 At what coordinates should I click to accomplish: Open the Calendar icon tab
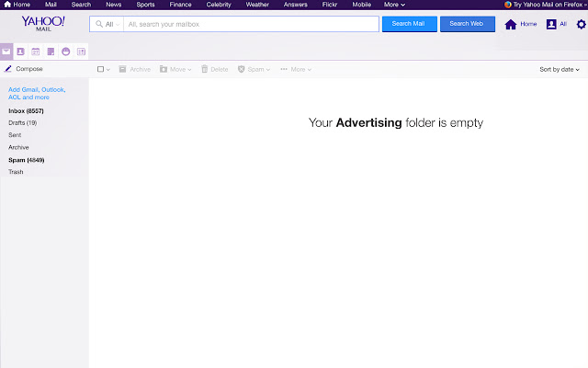(36, 52)
